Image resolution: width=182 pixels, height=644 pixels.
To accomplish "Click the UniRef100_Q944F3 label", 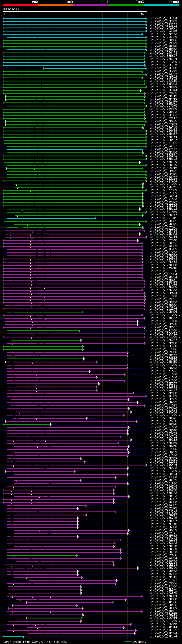I will pyautogui.click(x=163, y=53).
